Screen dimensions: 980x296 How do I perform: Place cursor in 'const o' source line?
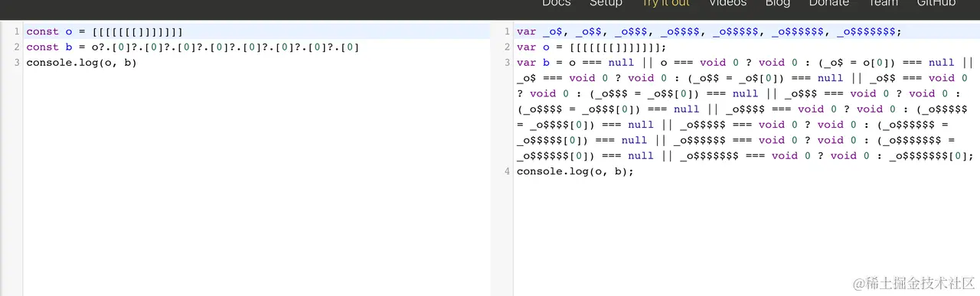105,31
